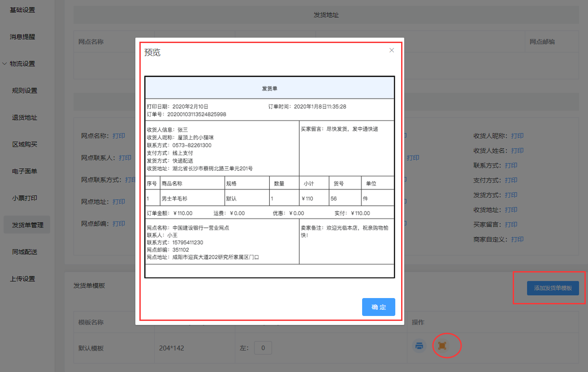Viewport: 588px width, 372px height.
Task: Navigate to 区域购买 in the sidebar
Action: [x=25, y=144]
